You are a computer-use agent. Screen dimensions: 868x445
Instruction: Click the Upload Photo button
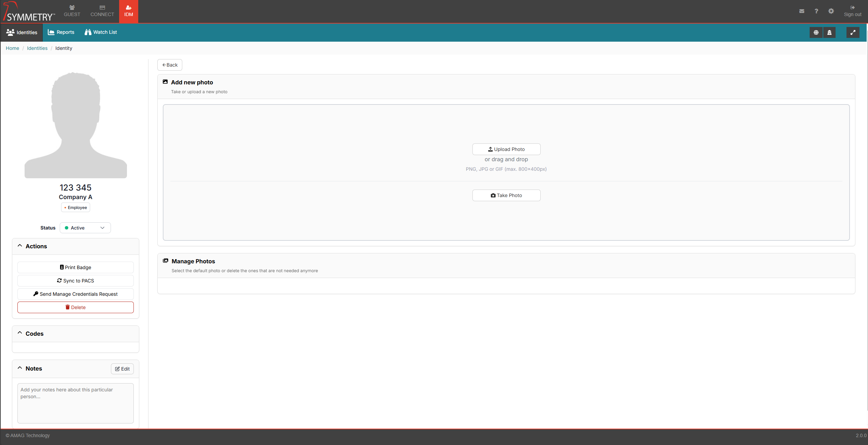(x=506, y=149)
